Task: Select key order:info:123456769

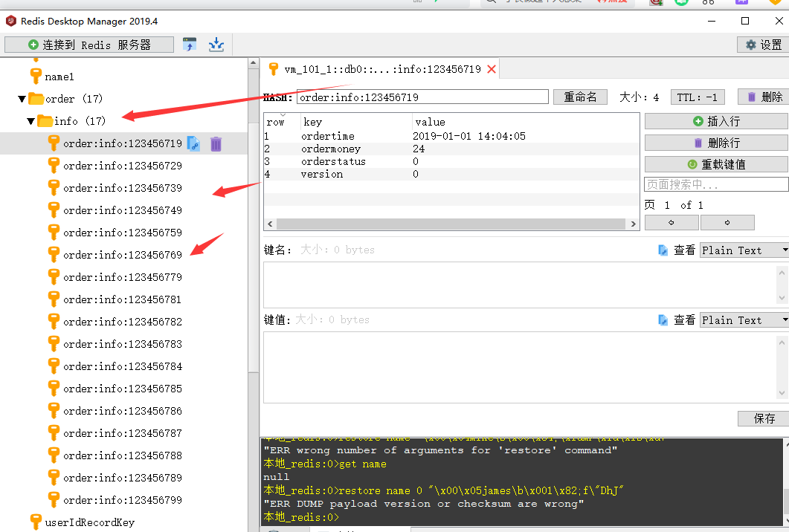Action: (122, 255)
